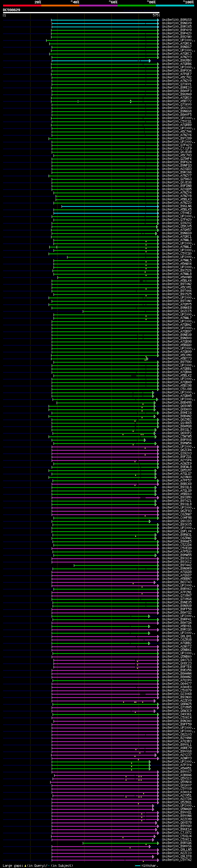197x868 pixels.
Task: Open the UniRef100_Q01K07 hit
Action: click(x=177, y=785)
